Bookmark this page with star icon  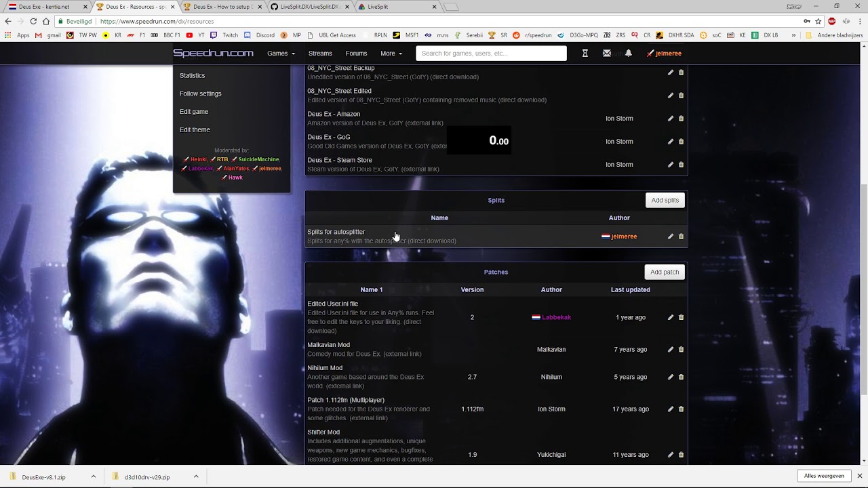[x=818, y=21]
